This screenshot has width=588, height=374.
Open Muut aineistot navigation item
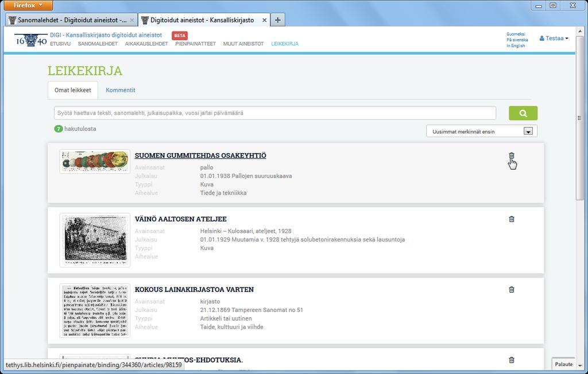(x=243, y=44)
